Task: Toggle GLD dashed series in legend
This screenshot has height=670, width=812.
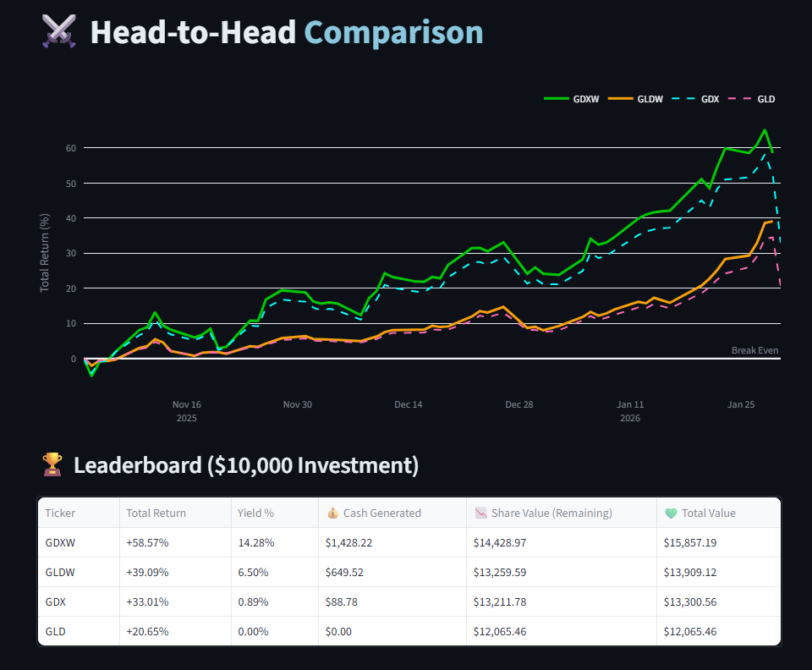Action: click(751, 99)
